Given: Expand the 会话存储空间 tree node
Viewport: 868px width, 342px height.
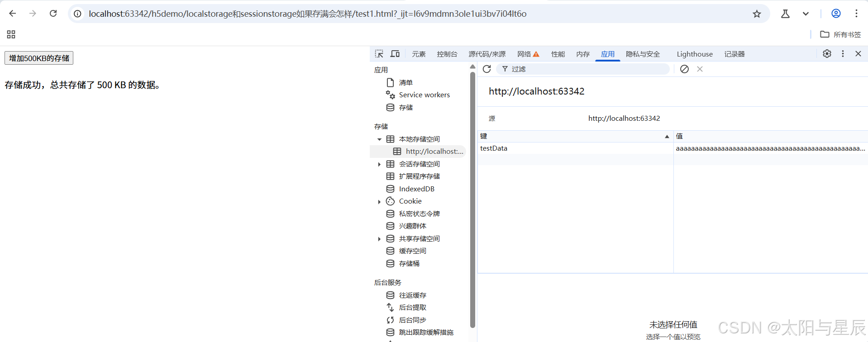Looking at the screenshot, I should tap(379, 164).
